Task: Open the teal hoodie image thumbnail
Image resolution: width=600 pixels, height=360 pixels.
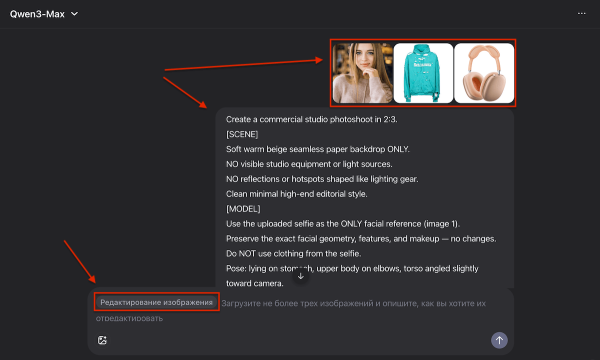Action: [423, 73]
